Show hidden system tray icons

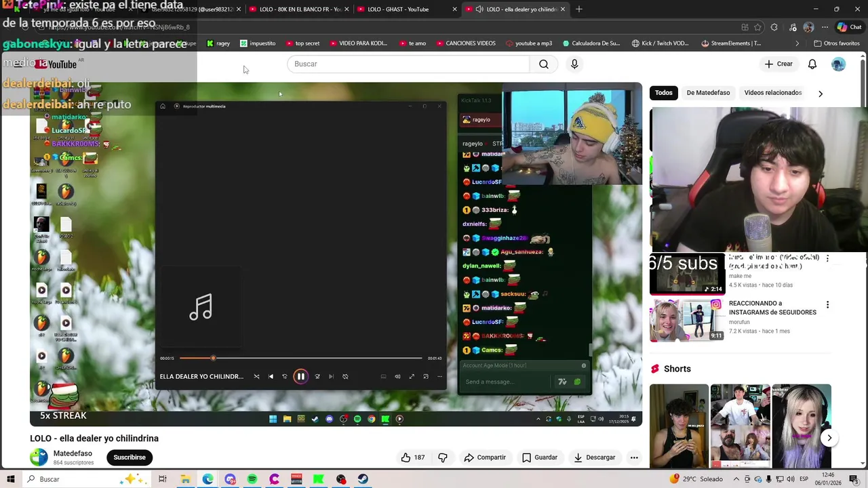click(736, 479)
